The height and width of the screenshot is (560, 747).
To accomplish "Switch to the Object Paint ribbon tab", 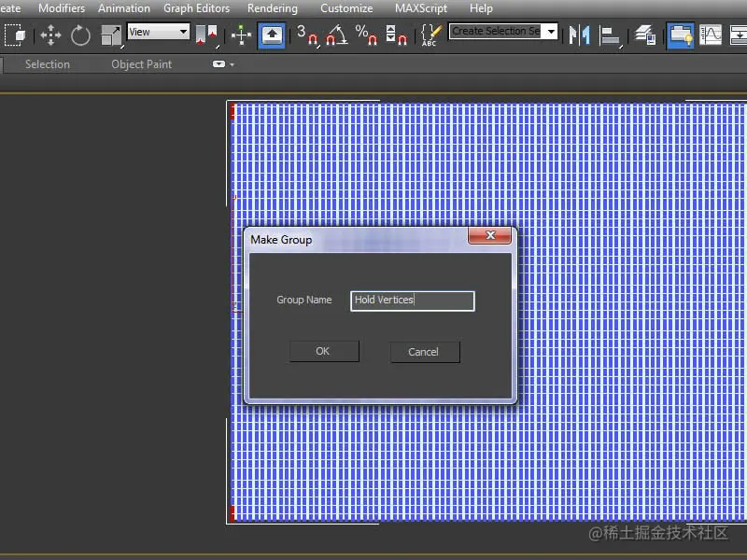I will tap(142, 64).
